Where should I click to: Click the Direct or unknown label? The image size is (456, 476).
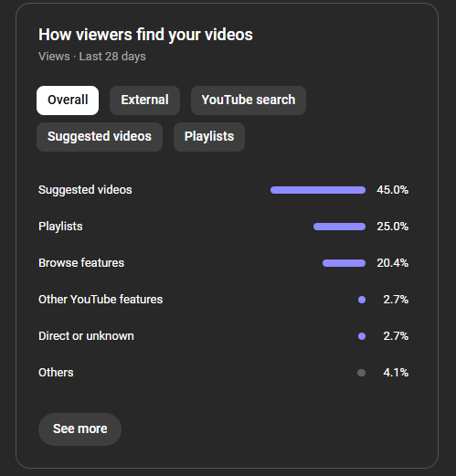tap(86, 336)
